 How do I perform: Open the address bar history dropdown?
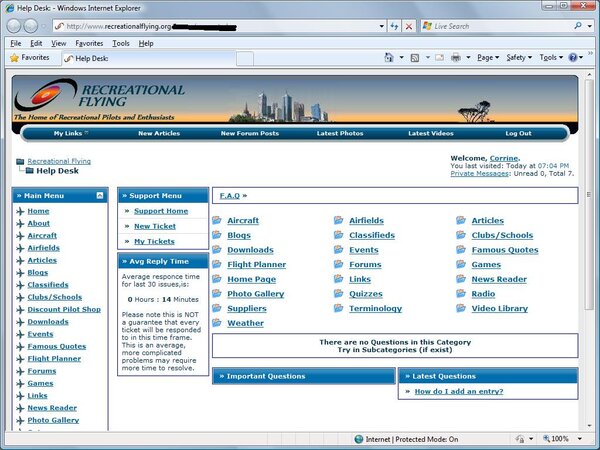click(x=381, y=26)
